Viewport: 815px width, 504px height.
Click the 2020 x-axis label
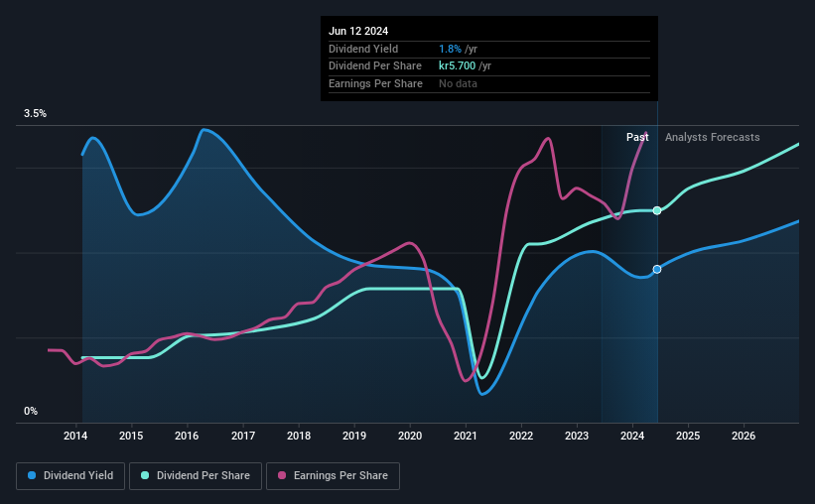click(x=410, y=436)
